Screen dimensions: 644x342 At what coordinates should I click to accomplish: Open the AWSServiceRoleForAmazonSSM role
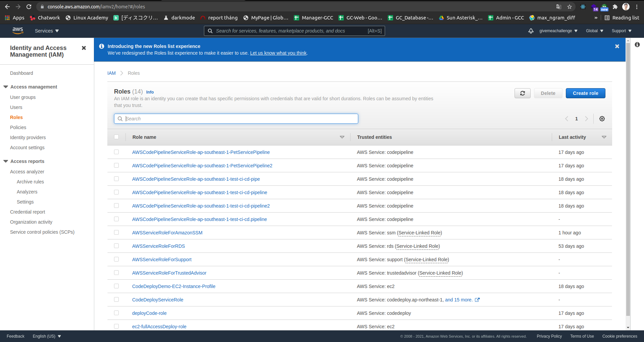coord(167,232)
